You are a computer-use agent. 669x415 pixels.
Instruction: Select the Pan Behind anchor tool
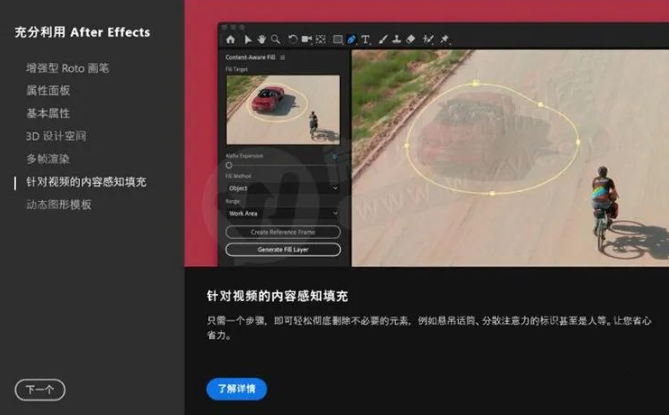[x=321, y=40]
